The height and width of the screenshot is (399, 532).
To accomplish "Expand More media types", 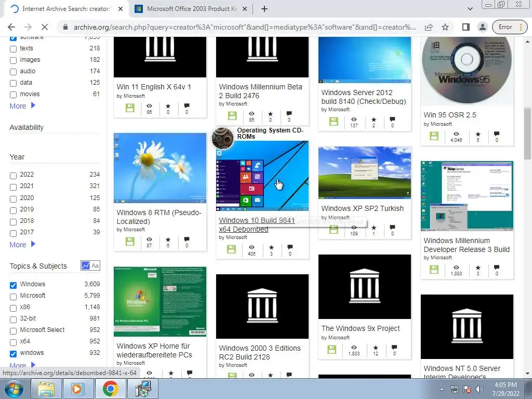I will [x=22, y=106].
